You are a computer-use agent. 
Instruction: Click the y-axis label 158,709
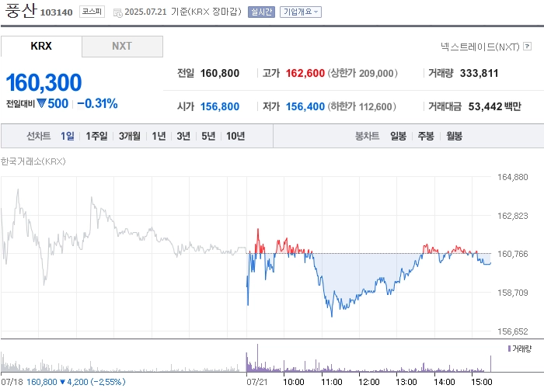point(512,293)
